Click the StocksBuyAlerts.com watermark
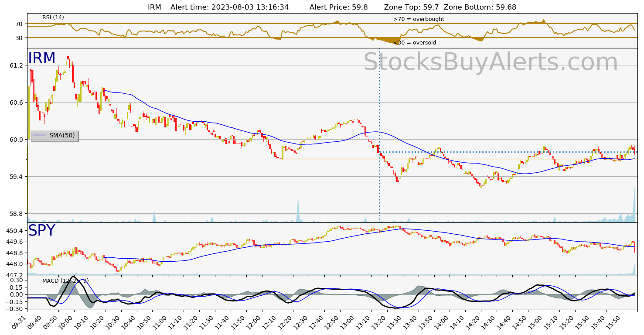Screen dimensions: 644x335 coord(491,62)
